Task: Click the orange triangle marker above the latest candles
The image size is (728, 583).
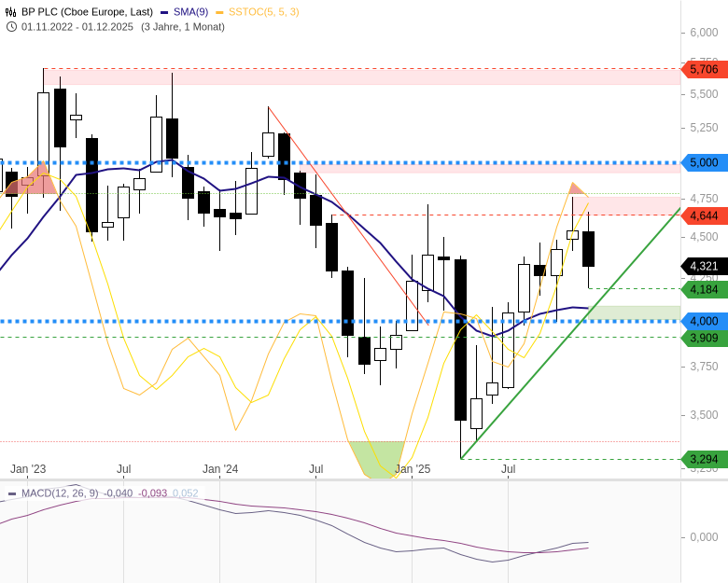Action: [x=576, y=189]
